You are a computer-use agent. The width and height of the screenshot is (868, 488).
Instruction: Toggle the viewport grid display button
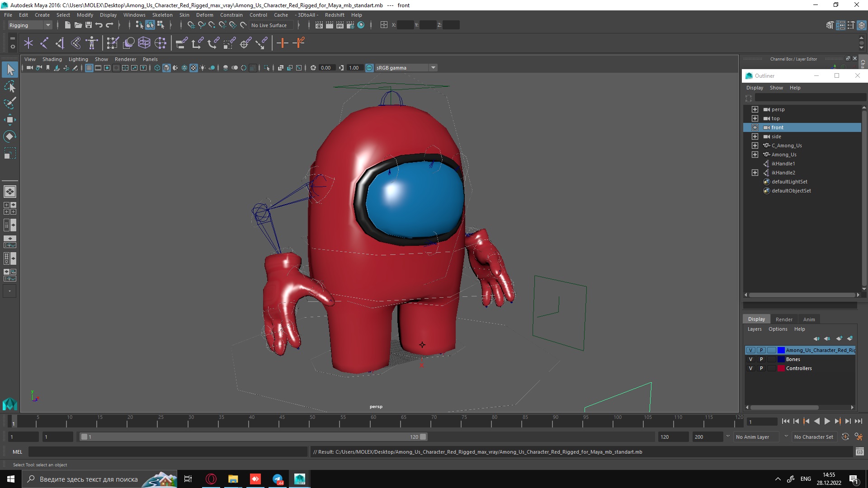(89, 68)
